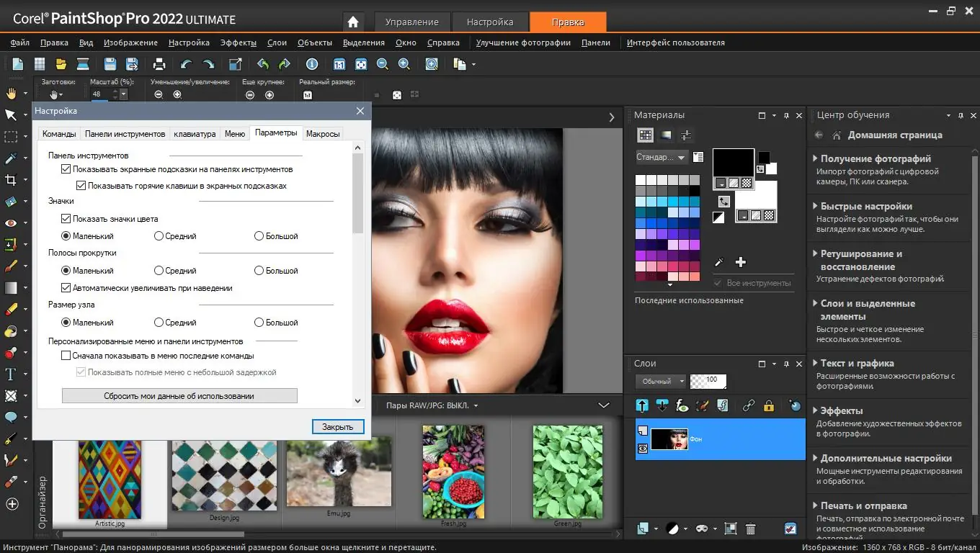Hide the Фон layer with the eye toggle
This screenshot has height=553, width=980.
[642, 447]
